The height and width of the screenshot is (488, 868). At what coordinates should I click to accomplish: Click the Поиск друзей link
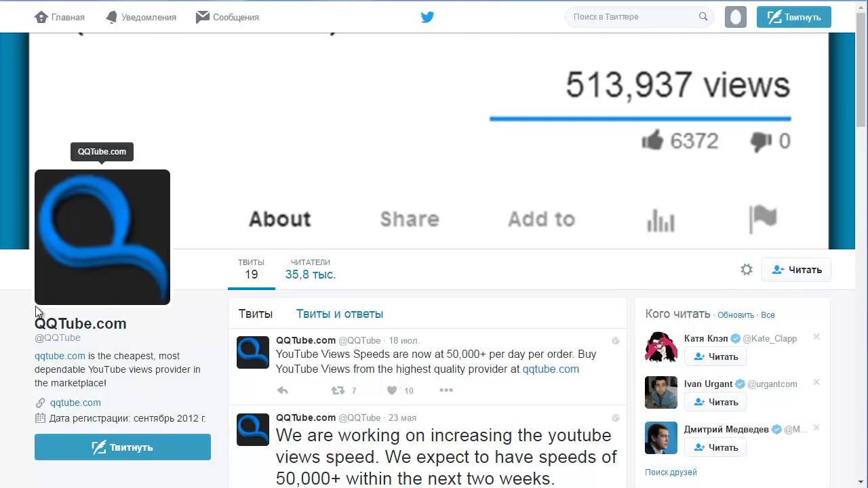click(x=671, y=472)
